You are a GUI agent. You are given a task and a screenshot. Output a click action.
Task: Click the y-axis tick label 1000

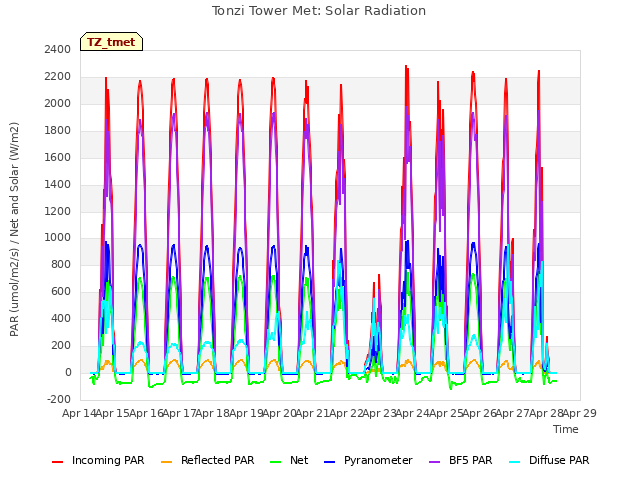tap(58, 238)
